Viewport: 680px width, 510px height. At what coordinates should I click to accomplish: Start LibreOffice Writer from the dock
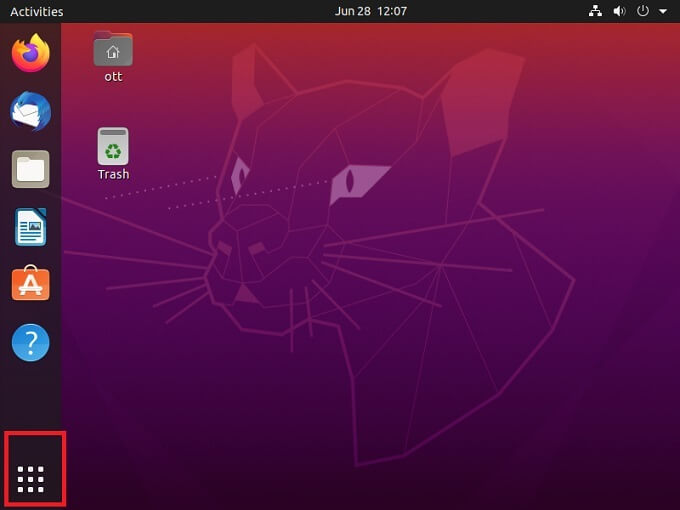pos(30,227)
